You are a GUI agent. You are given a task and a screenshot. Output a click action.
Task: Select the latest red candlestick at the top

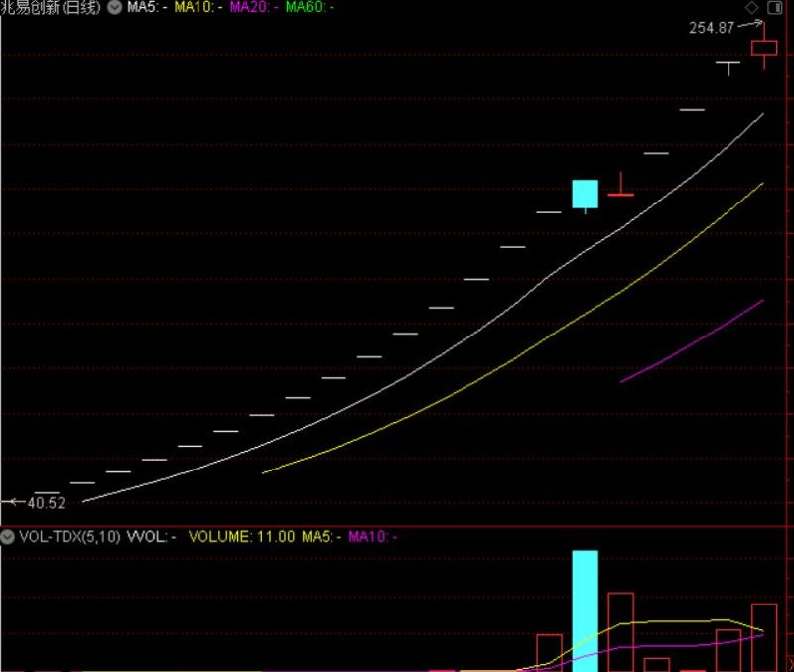pyautogui.click(x=764, y=47)
